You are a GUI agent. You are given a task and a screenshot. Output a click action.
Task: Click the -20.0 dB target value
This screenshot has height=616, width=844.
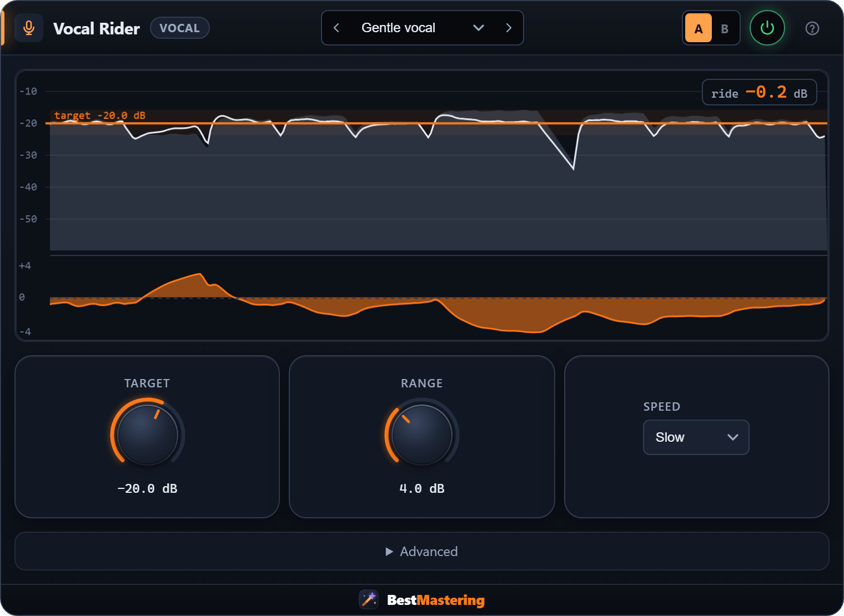(147, 488)
